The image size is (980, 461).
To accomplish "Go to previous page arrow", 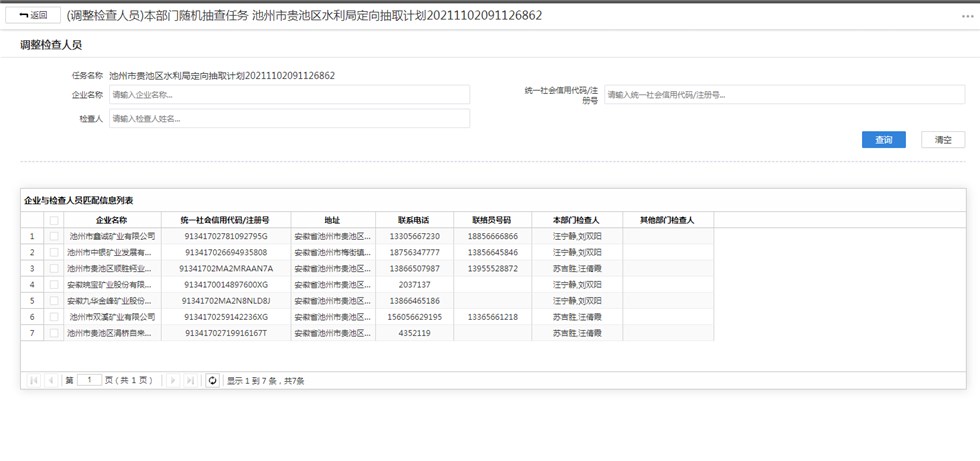I will coord(51,380).
